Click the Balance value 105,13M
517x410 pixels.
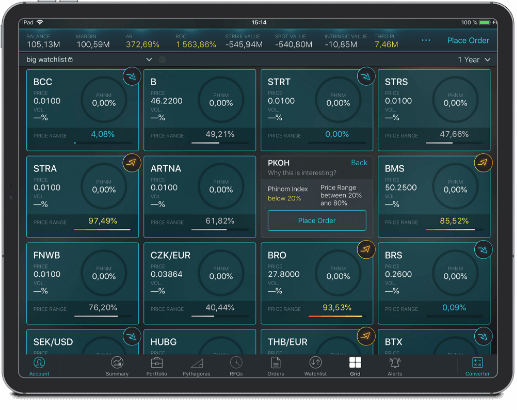coord(43,44)
